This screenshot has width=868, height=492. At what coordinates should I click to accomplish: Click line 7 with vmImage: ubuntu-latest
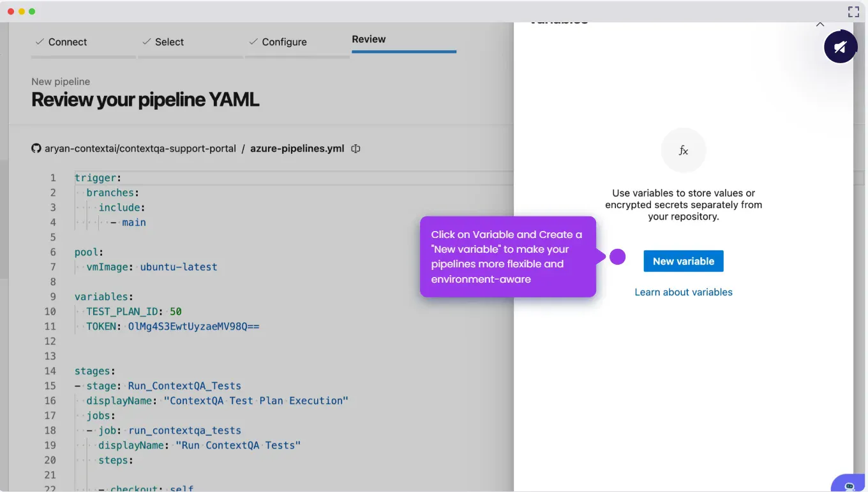[x=152, y=267]
